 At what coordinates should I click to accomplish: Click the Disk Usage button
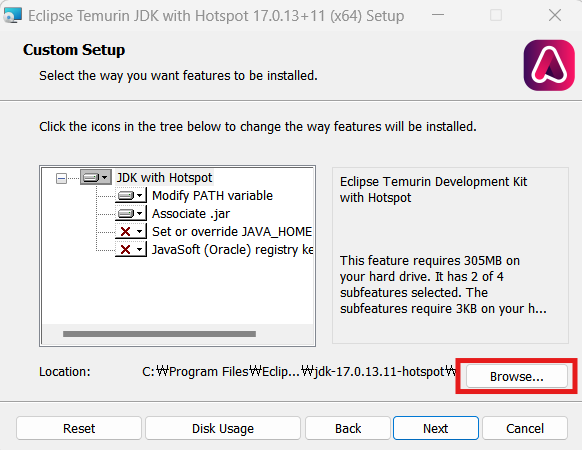[223, 428]
